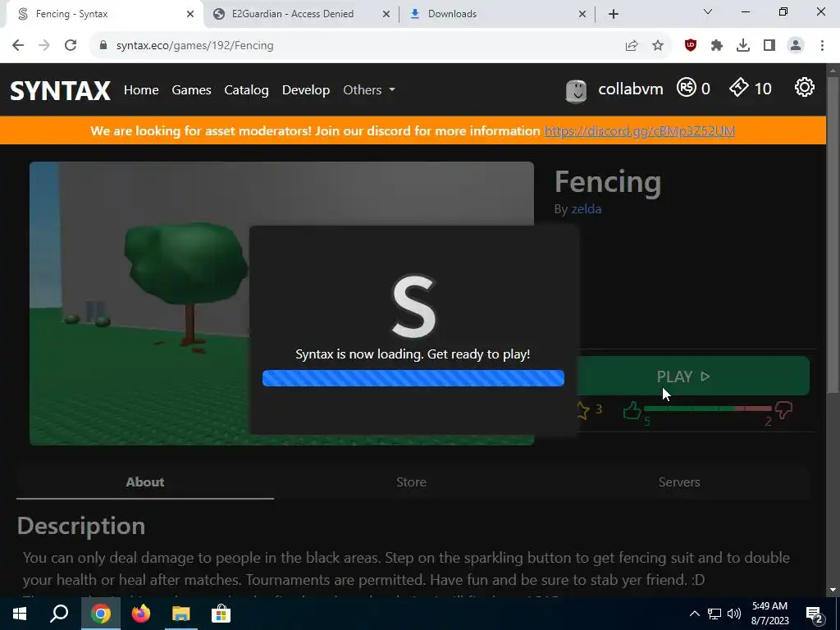Open Microsoft Store from the taskbar
The width and height of the screenshot is (840, 630).
click(x=221, y=614)
